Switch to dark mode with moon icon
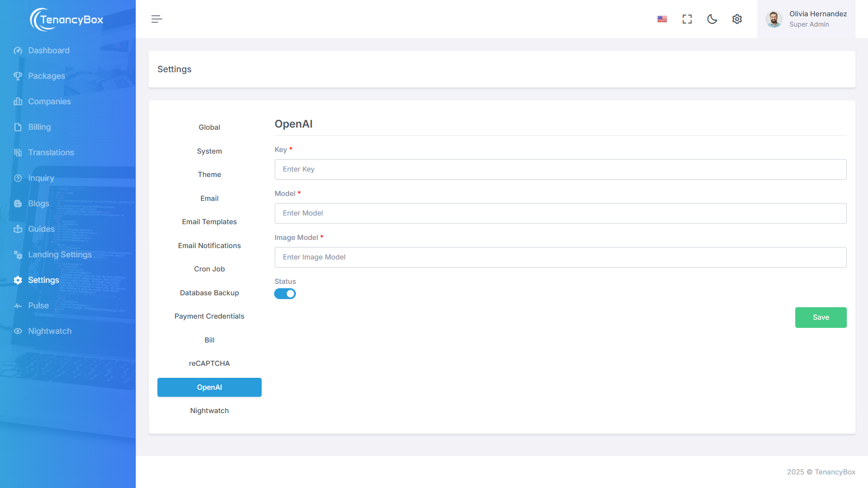868x488 pixels. click(712, 19)
